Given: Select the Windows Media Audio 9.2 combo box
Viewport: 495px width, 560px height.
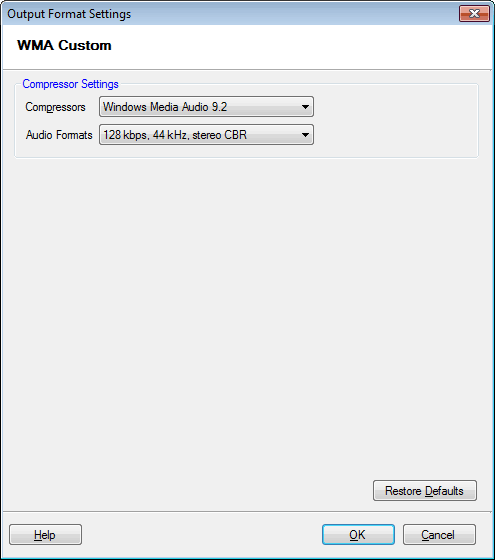Looking at the screenshot, I should (x=206, y=106).
